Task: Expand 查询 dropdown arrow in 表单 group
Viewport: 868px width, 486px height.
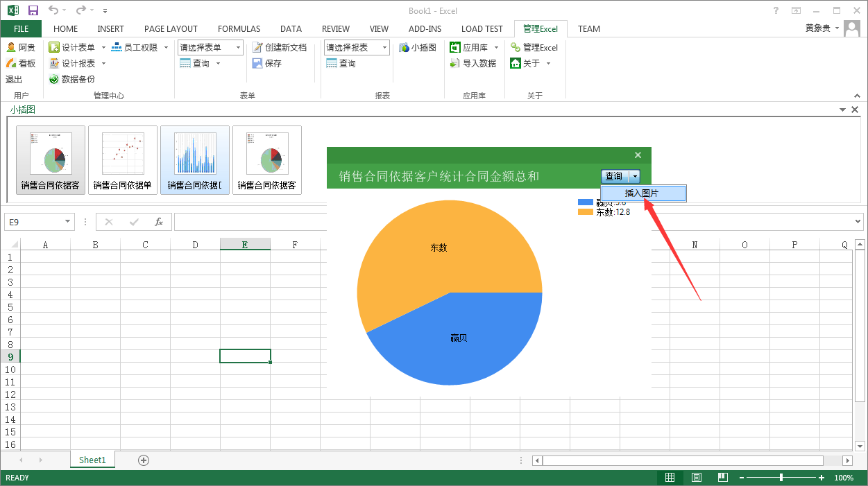Action: (218, 63)
